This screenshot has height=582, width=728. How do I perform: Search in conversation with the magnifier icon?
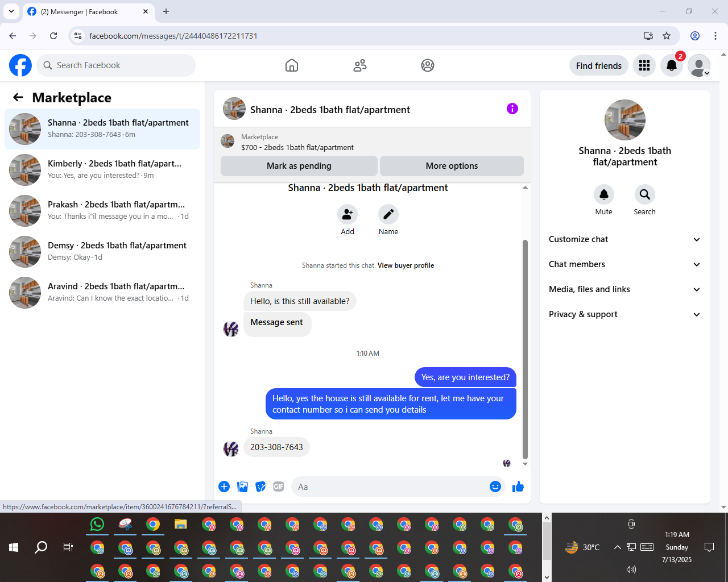coord(645,194)
